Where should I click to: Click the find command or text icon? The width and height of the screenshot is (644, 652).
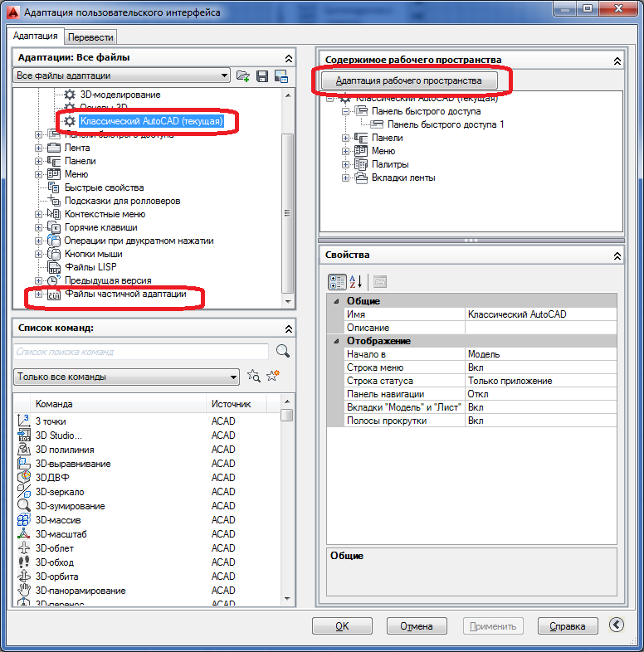click(x=254, y=377)
